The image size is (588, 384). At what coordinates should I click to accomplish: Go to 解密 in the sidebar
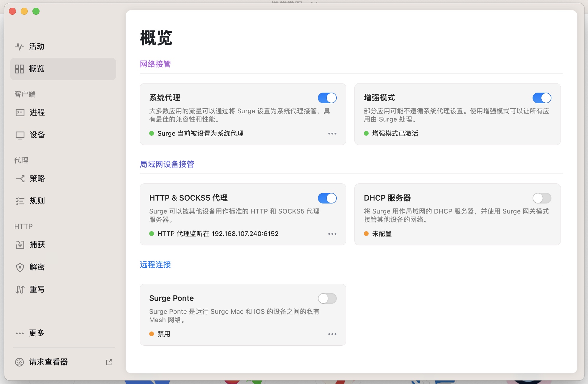[63, 267]
